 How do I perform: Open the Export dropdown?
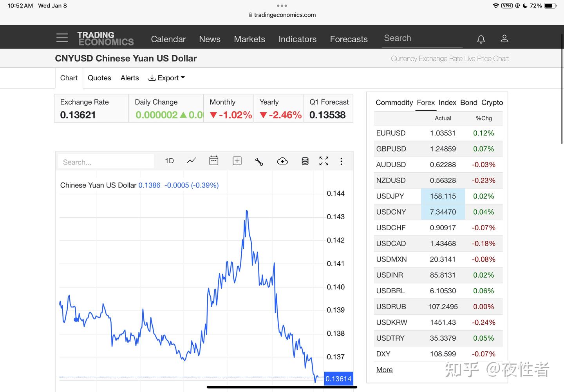coord(166,78)
